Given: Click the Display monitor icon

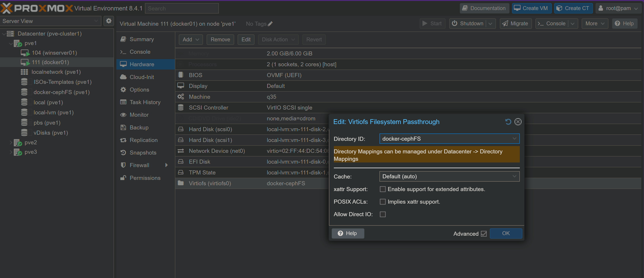Looking at the screenshot, I should click(181, 86).
